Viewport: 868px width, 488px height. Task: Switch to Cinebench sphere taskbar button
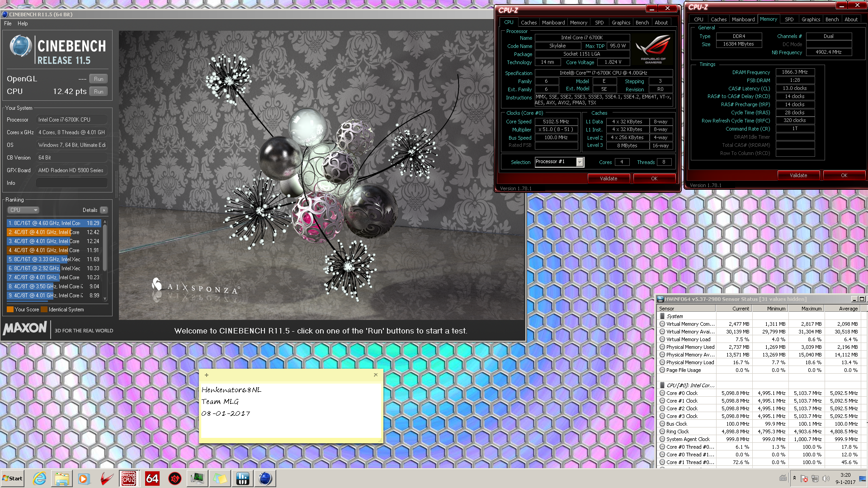(265, 479)
